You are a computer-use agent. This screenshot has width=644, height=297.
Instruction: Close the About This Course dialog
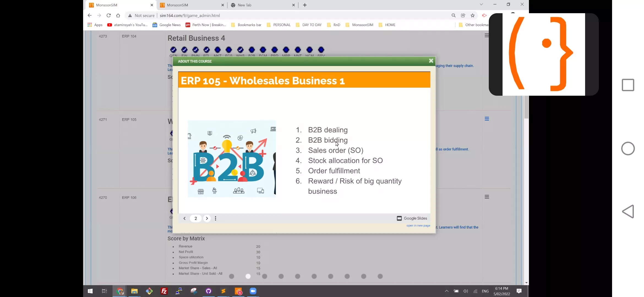431,61
